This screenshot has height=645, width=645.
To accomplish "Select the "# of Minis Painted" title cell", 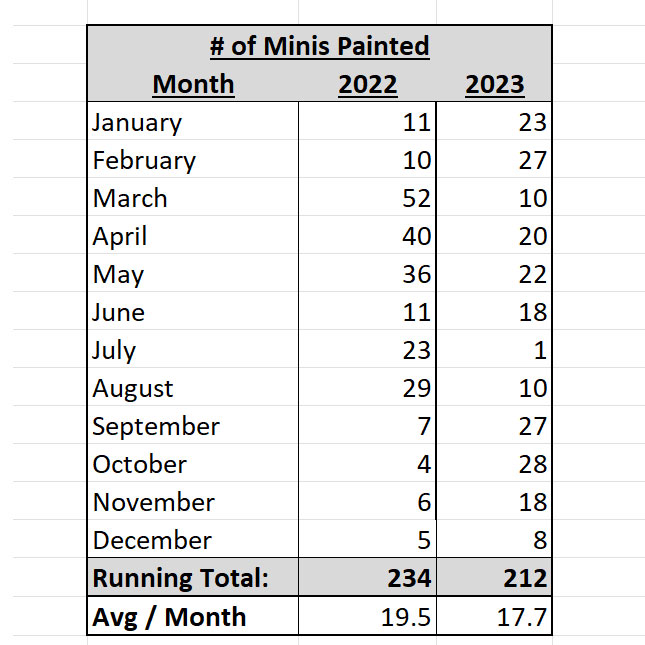I will point(319,46).
